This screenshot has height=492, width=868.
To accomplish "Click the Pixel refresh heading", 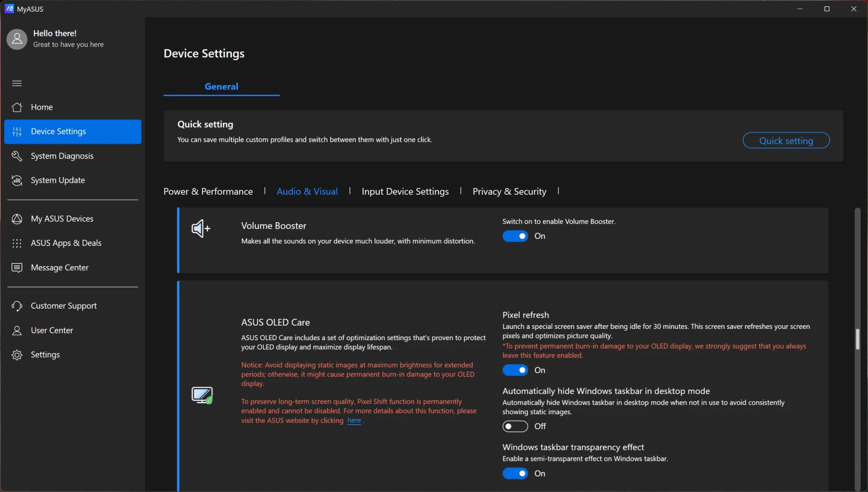I will pyautogui.click(x=525, y=315).
